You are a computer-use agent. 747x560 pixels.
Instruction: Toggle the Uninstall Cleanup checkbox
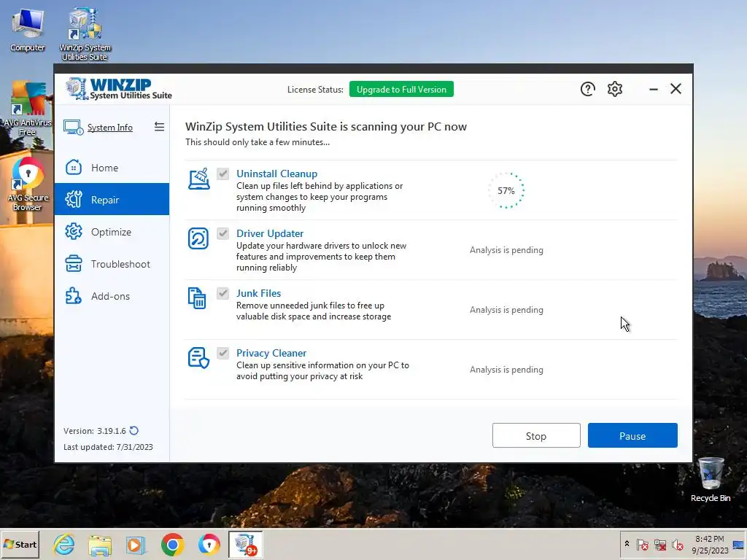[x=223, y=174]
